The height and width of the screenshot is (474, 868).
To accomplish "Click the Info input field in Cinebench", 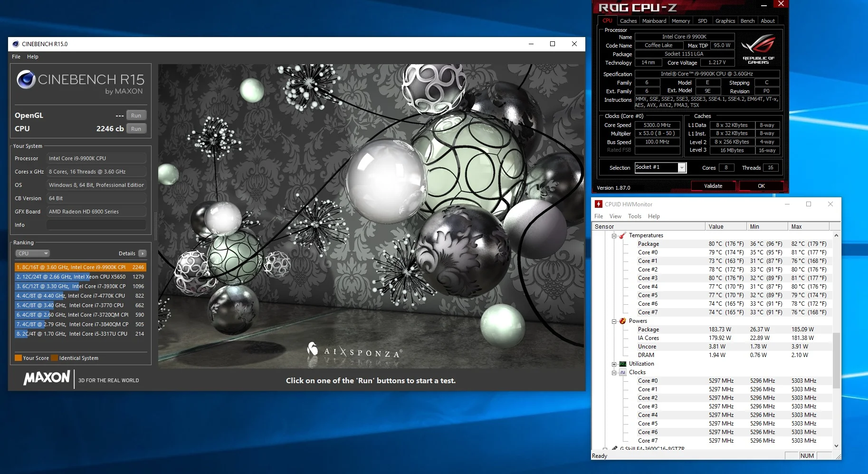I will tap(96, 225).
